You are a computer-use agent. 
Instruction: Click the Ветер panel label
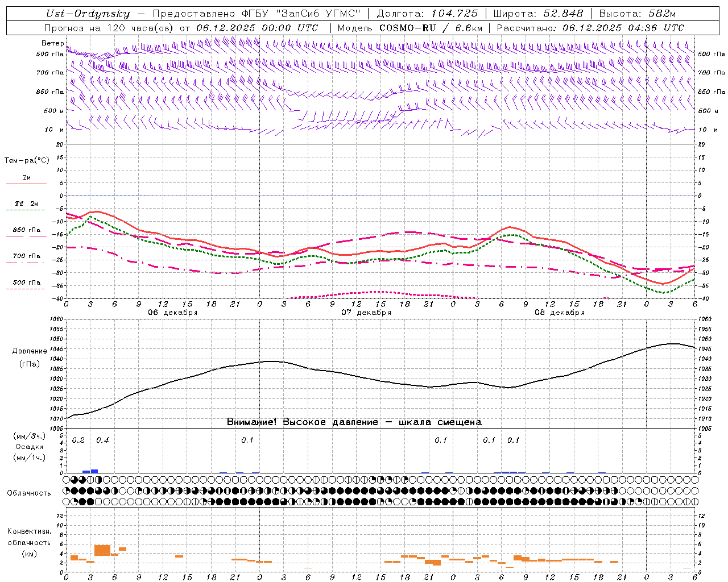coord(53,43)
